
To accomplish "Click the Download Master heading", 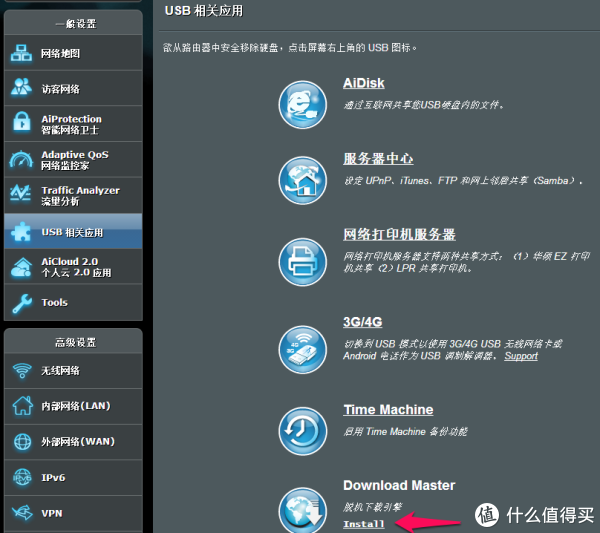I will click(x=399, y=486).
